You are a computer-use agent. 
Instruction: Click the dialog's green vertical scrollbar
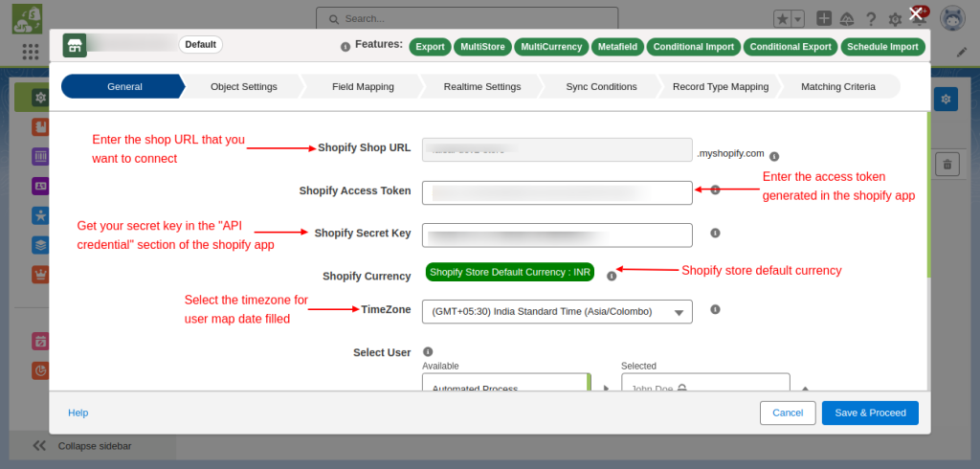click(928, 195)
